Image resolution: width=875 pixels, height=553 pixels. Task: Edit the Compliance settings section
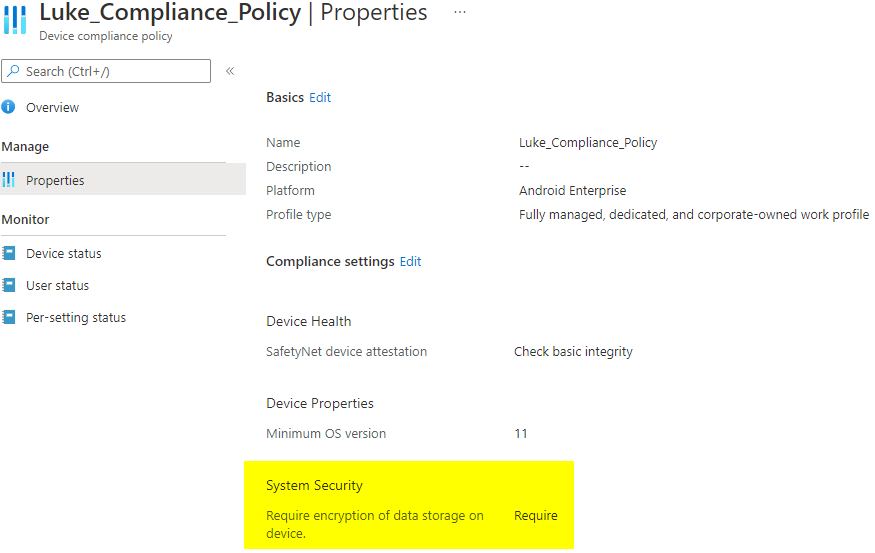click(x=410, y=261)
